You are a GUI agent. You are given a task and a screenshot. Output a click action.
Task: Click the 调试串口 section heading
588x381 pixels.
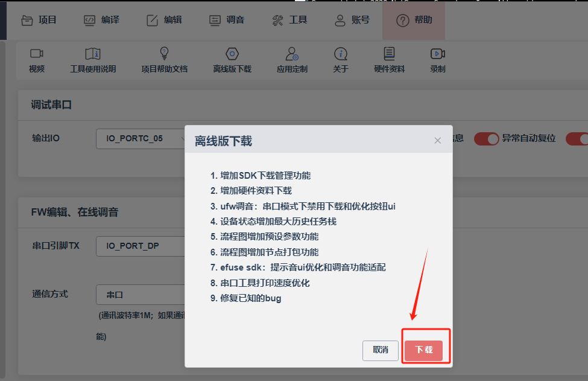51,104
